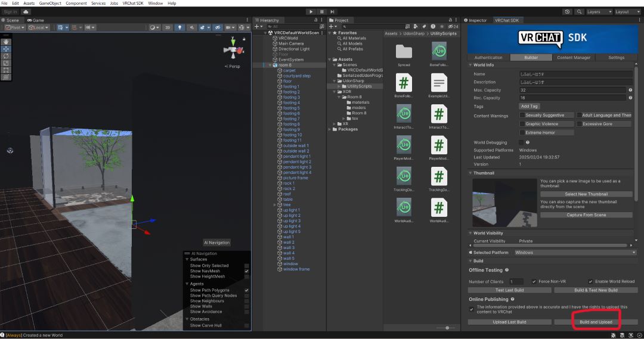644x339 pixels.
Task: Click the Hierarchy add plus icon
Action: coord(258,27)
